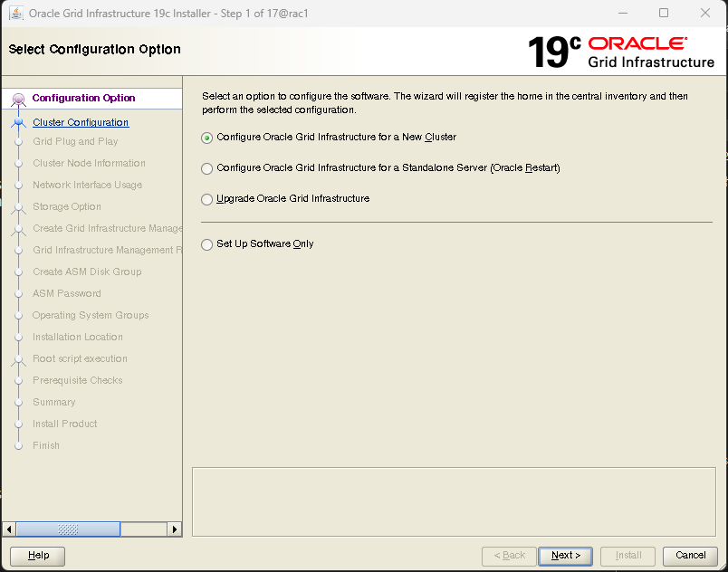Click the Storage Option step node icon
The image size is (728, 572).
[x=19, y=207]
